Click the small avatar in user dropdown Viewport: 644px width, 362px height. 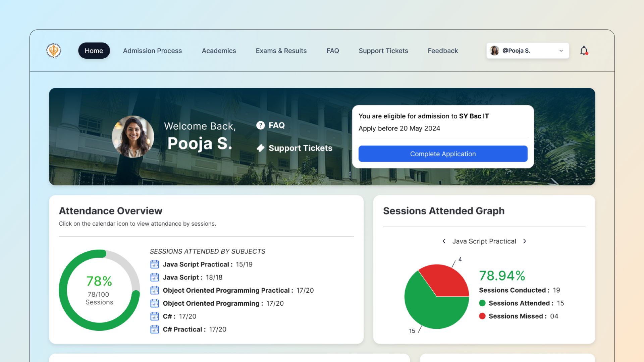(494, 51)
